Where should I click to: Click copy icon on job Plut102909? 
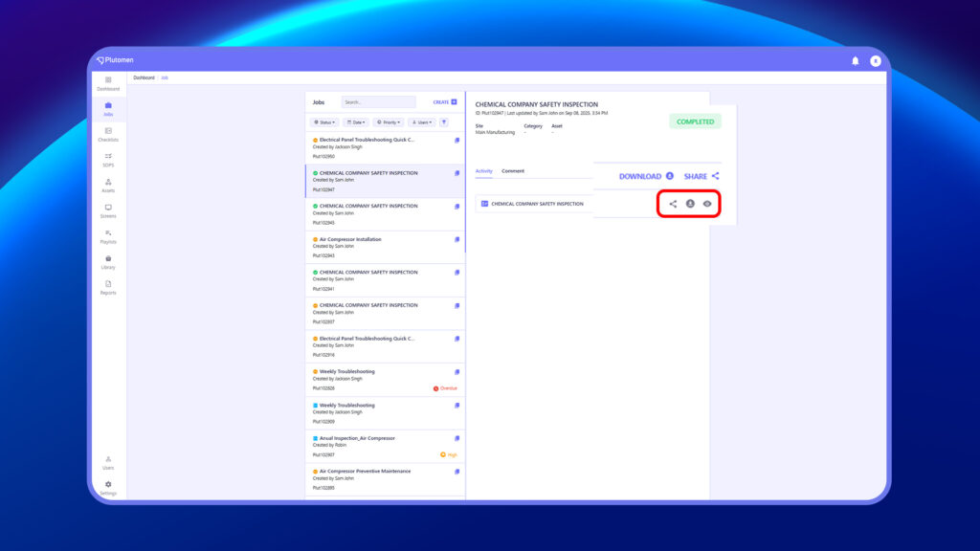[457, 406]
